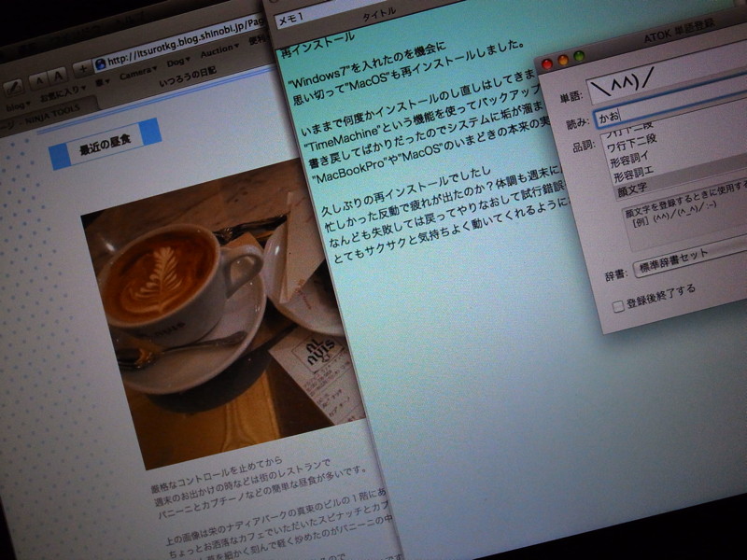Viewport: 747px width, 560px height.
Task: Click the memo line 久しぶりの再インストールでしたし
Action: (405, 189)
